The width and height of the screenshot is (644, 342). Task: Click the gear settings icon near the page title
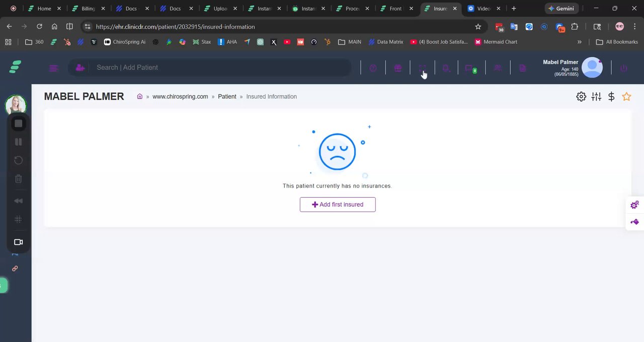coord(581,97)
